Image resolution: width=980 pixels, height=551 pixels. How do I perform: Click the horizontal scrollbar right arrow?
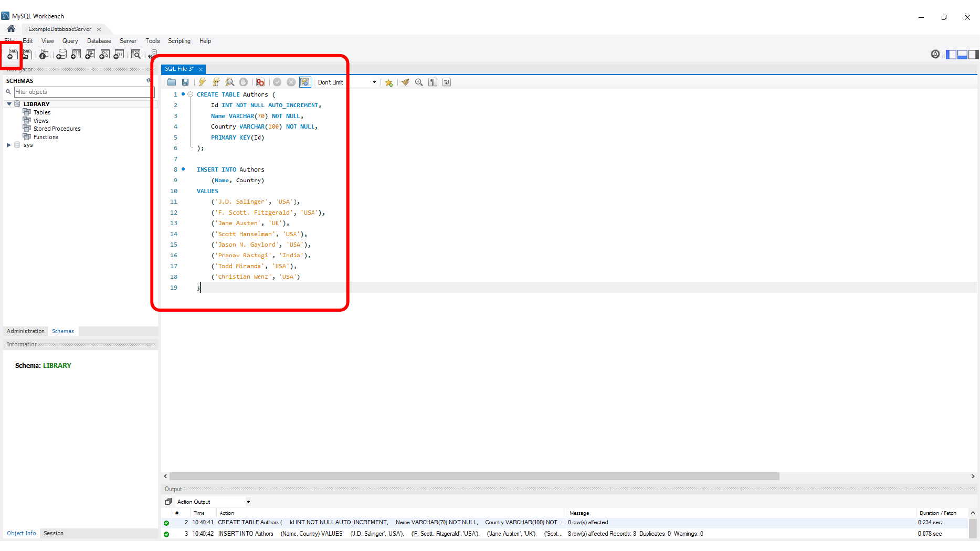click(973, 476)
